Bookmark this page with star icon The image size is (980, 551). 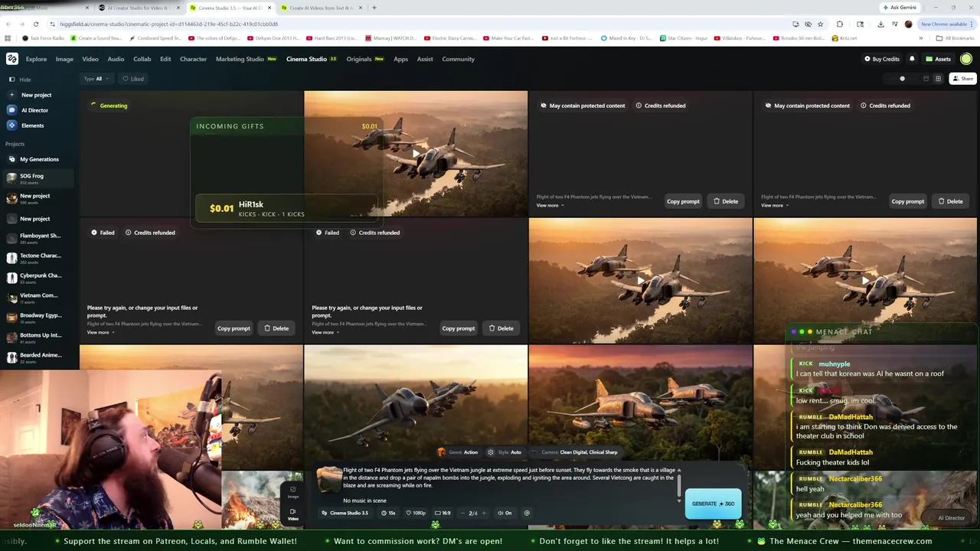820,24
